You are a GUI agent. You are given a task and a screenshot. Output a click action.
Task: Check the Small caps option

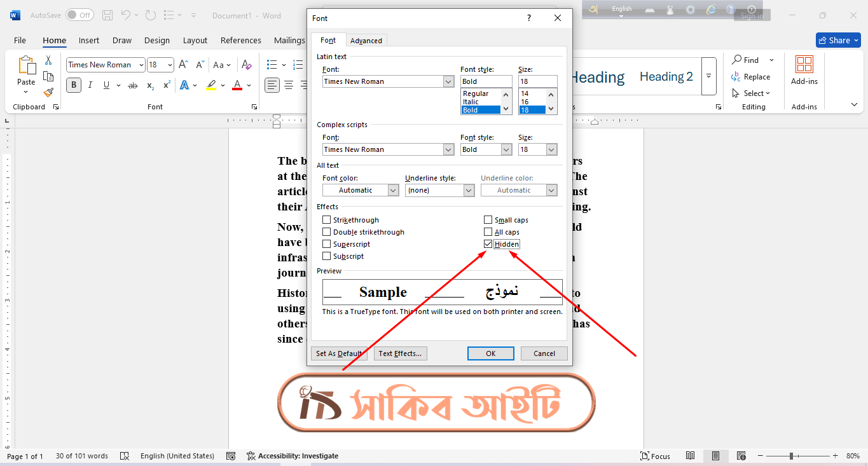(x=488, y=220)
